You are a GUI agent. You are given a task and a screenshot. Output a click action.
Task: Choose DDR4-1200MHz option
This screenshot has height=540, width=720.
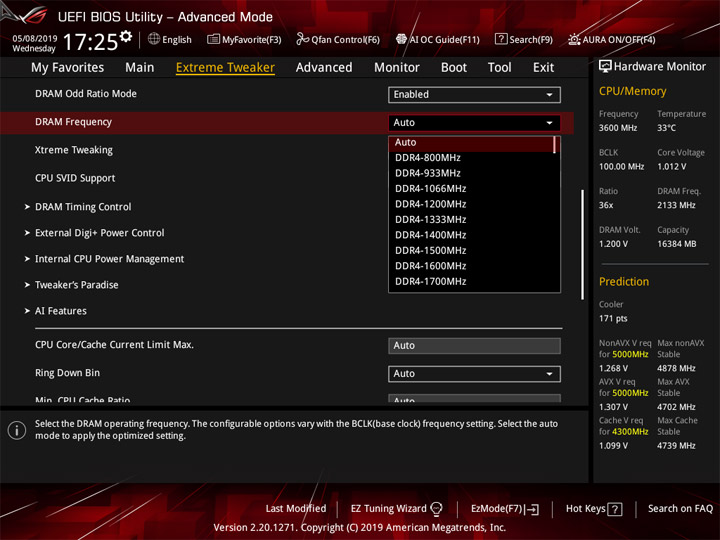coord(472,204)
